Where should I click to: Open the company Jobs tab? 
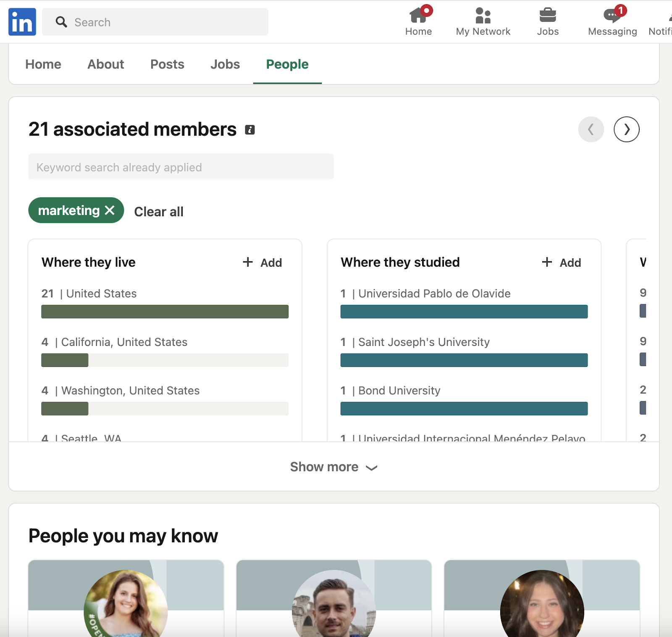tap(225, 64)
